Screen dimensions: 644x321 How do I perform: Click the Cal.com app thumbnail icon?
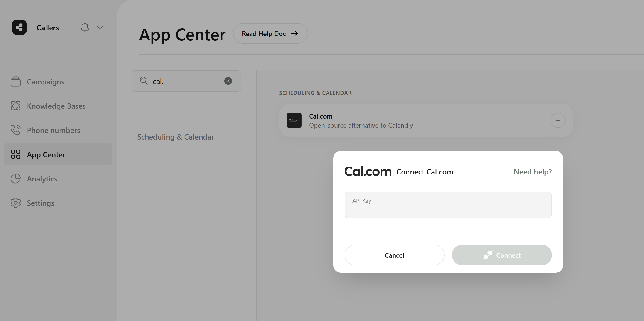click(294, 120)
